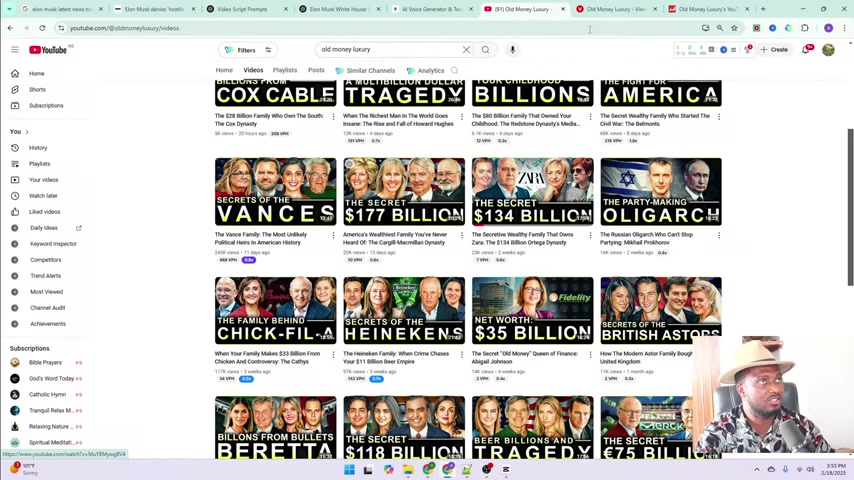Open options menu for The Cathys video

[333, 354]
